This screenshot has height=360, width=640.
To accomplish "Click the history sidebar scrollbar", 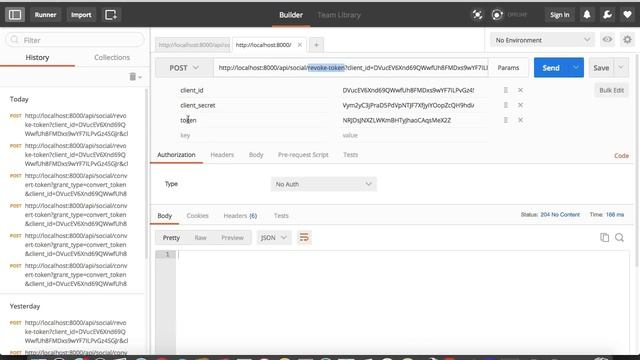I will 147,173.
